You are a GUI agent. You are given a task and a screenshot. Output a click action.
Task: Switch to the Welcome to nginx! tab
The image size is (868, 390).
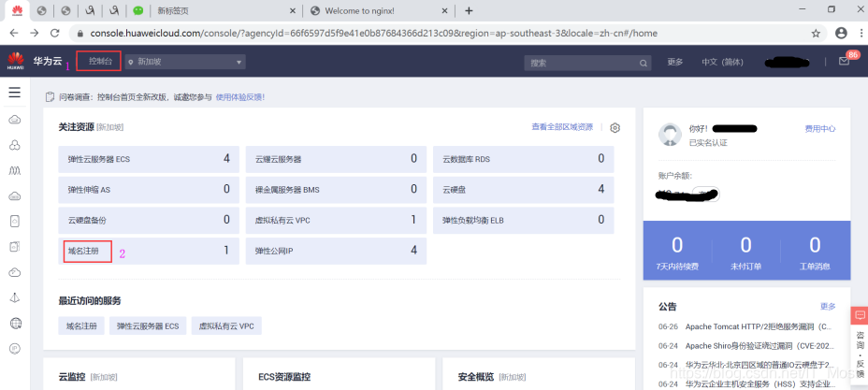(379, 10)
